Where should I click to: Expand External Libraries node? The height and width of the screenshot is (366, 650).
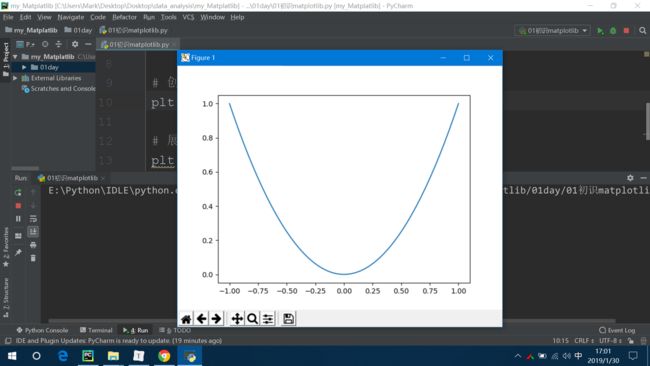point(15,78)
